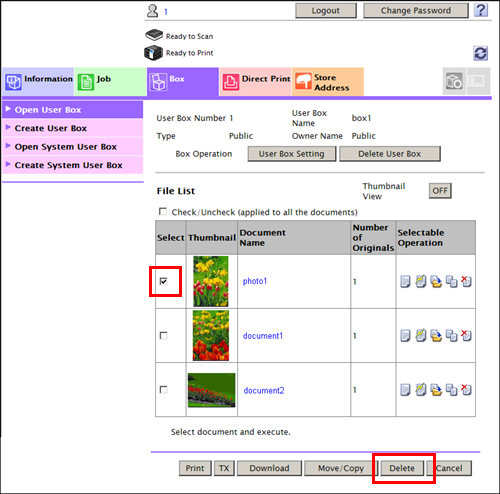Viewport: 500px width, 494px height.
Task: Click the move-to-folder icon in document2 row
Action: point(436,390)
